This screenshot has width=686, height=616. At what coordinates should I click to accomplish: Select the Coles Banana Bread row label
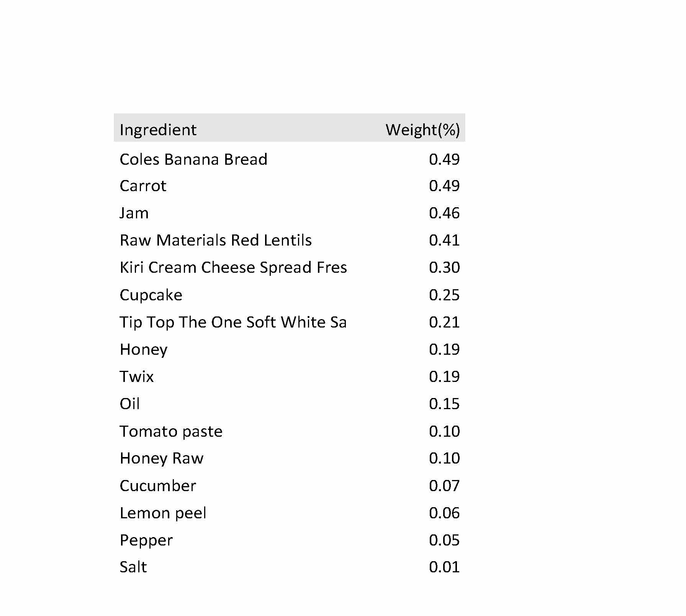click(x=193, y=159)
